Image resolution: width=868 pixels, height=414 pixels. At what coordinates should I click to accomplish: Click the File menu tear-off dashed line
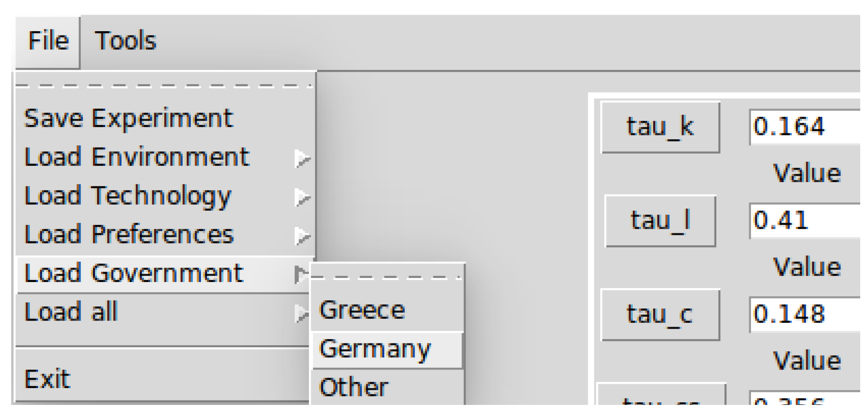point(164,86)
